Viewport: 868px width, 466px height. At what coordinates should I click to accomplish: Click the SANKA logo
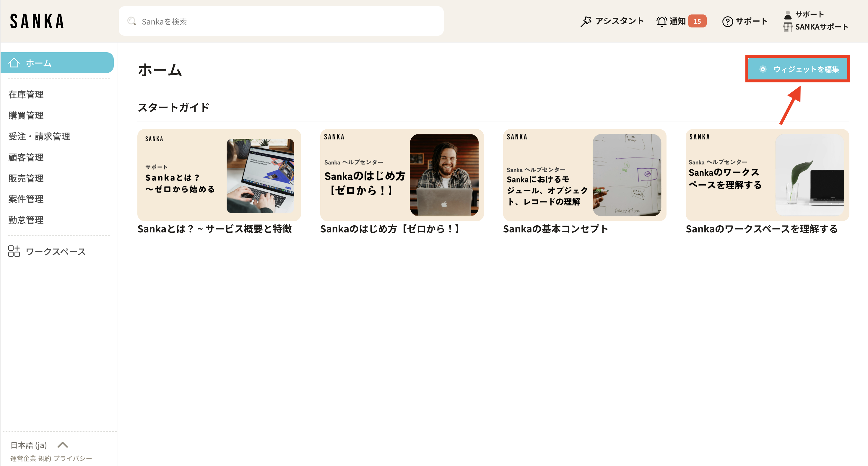pyautogui.click(x=37, y=21)
